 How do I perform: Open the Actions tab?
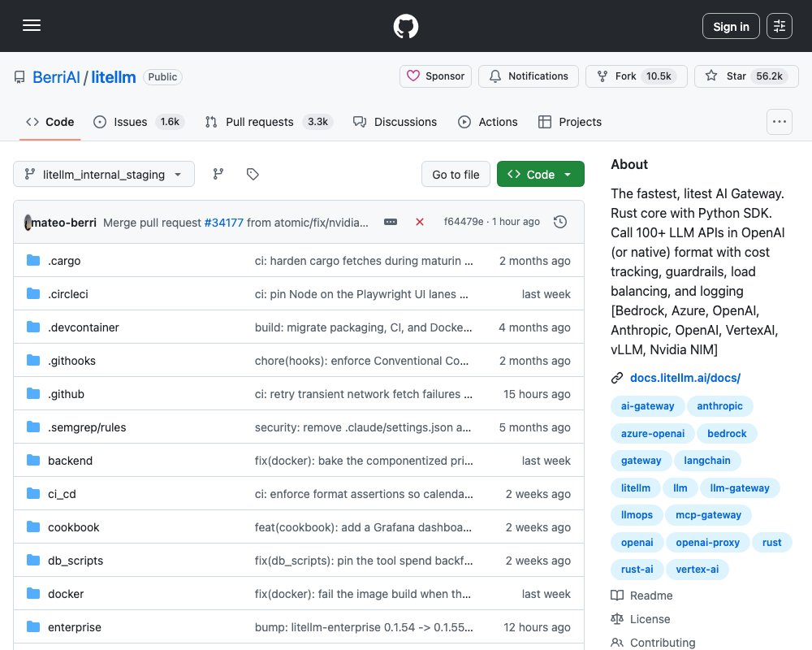(x=488, y=122)
